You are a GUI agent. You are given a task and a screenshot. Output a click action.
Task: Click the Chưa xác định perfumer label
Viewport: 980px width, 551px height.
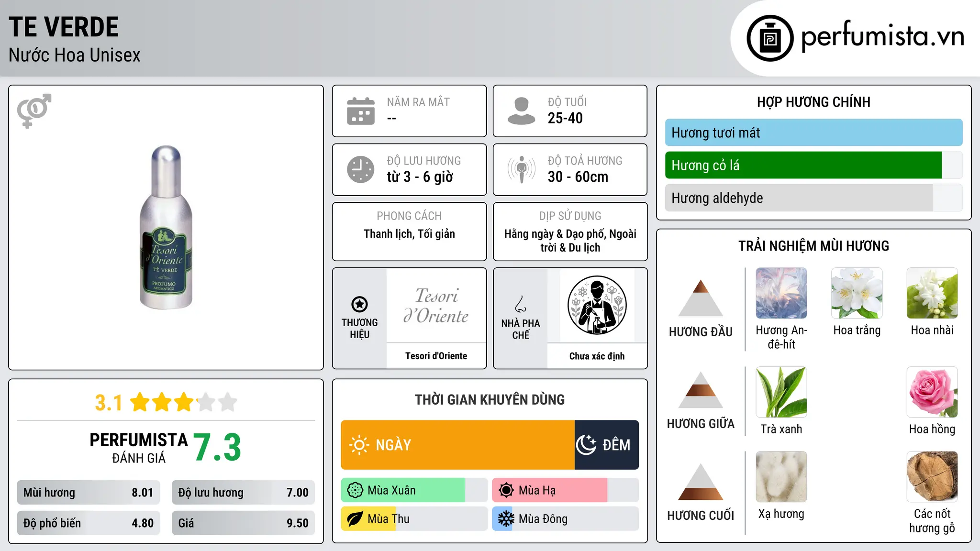coord(597,356)
